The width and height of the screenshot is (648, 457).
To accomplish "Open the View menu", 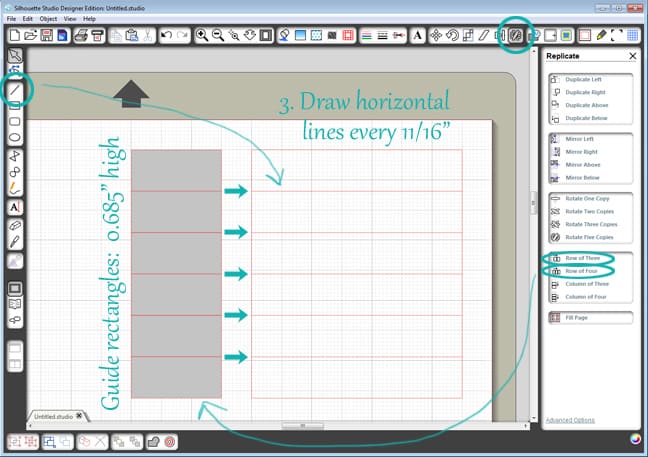I will (x=70, y=19).
